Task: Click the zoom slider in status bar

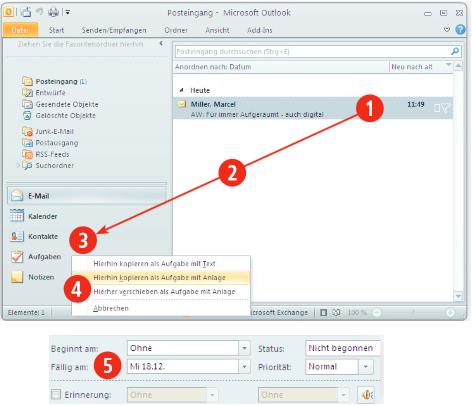Action: point(413,313)
